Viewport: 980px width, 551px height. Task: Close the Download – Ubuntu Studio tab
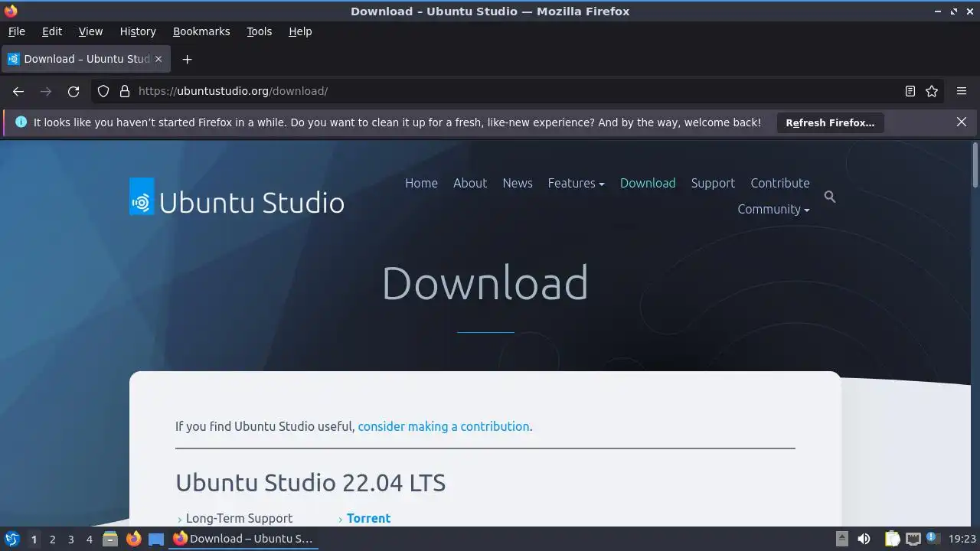tap(158, 59)
